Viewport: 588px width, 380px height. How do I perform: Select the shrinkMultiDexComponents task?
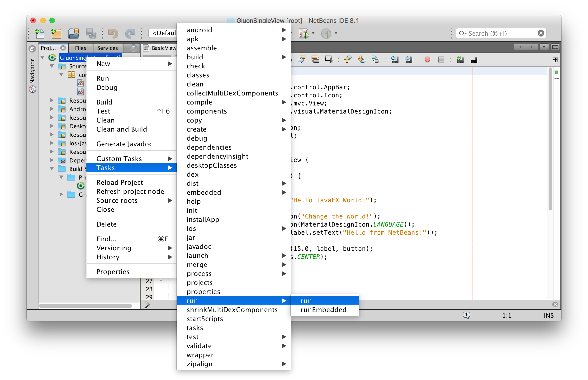pyautogui.click(x=233, y=310)
